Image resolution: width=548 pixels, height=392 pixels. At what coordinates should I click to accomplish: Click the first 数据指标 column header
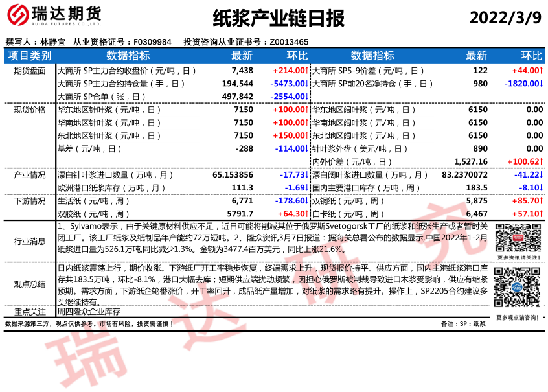point(128,56)
